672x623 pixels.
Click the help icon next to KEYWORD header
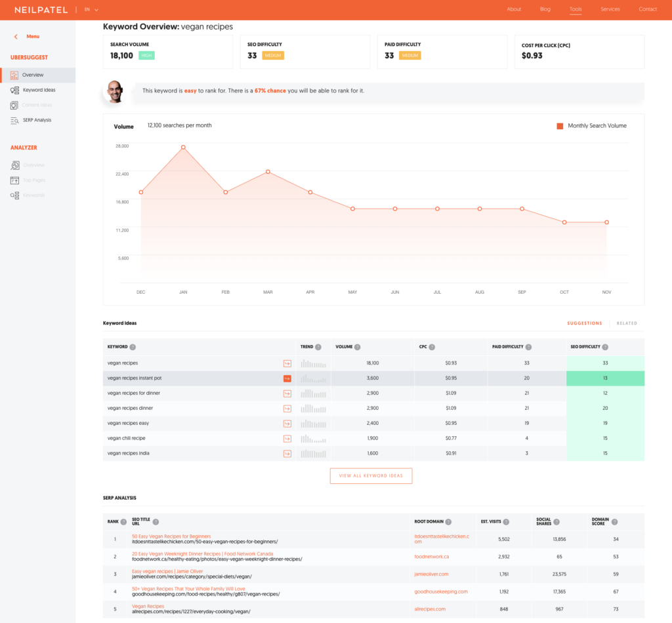pyautogui.click(x=133, y=348)
